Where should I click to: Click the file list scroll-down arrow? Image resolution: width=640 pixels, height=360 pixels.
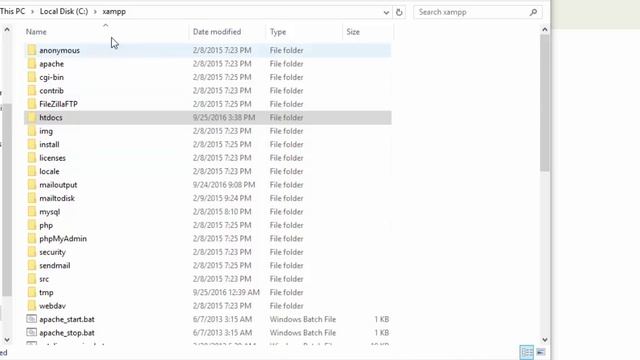[544, 340]
